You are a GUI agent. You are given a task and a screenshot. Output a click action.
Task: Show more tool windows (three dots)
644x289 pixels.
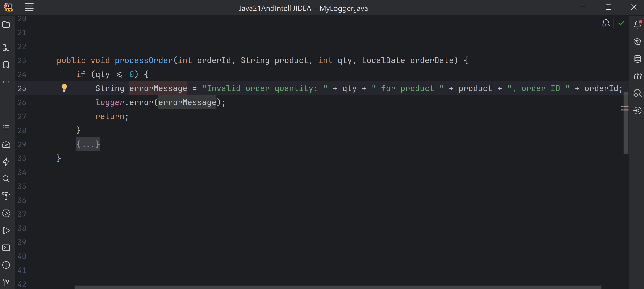click(x=6, y=82)
